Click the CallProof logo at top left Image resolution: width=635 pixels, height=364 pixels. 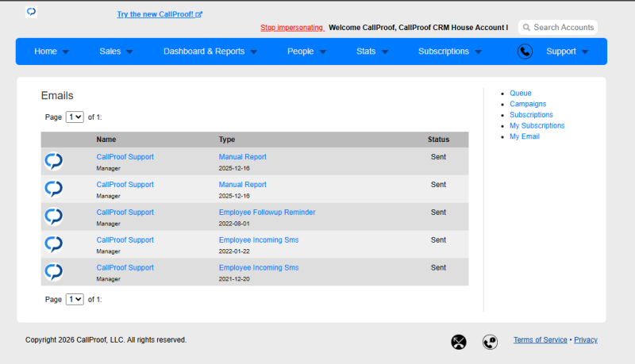pyautogui.click(x=31, y=12)
